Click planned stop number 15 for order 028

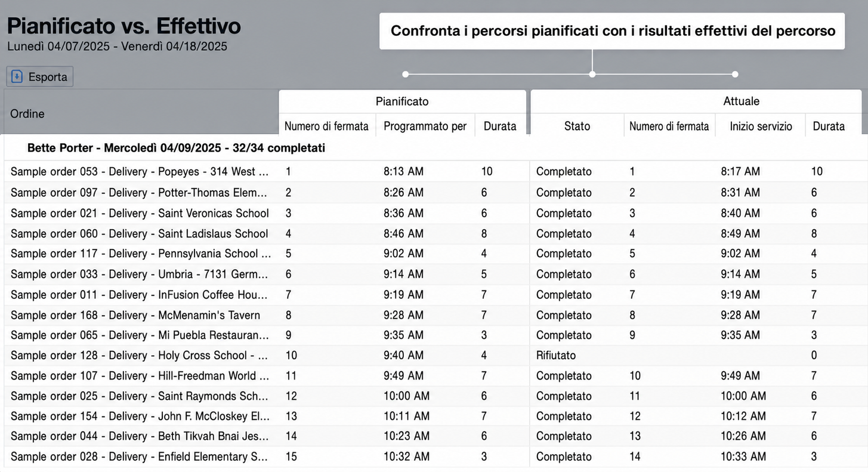[x=291, y=457]
